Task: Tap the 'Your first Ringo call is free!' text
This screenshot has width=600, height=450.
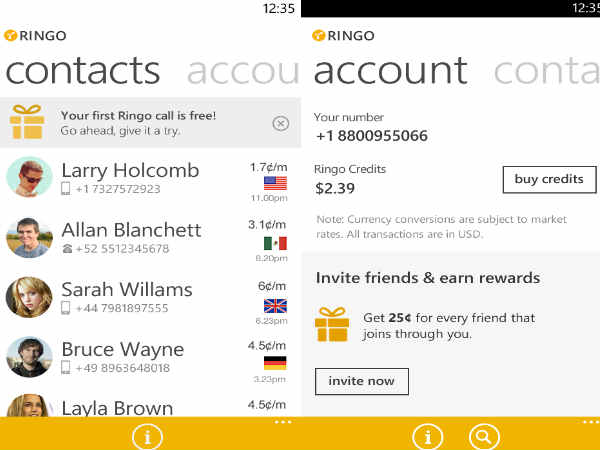Action: (139, 116)
